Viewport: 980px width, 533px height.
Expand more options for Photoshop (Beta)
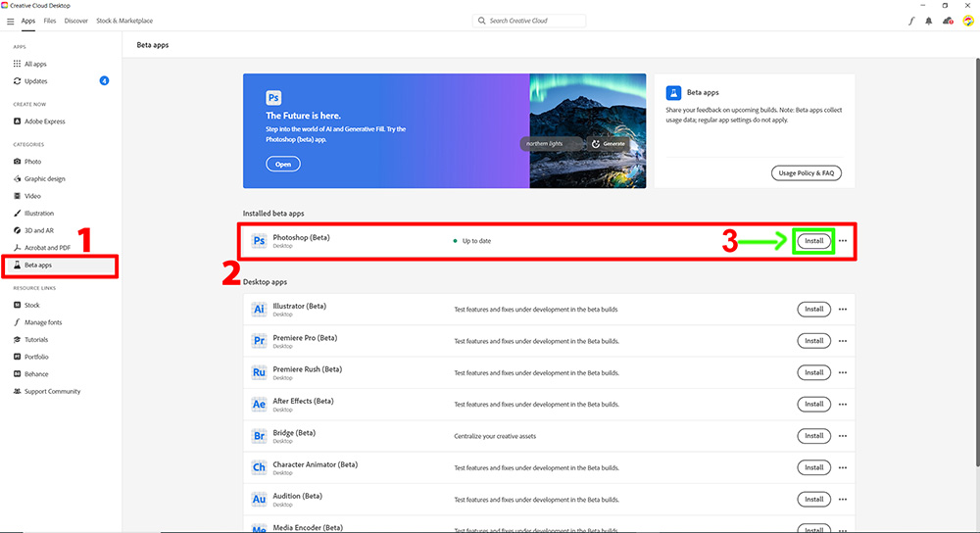coord(843,241)
